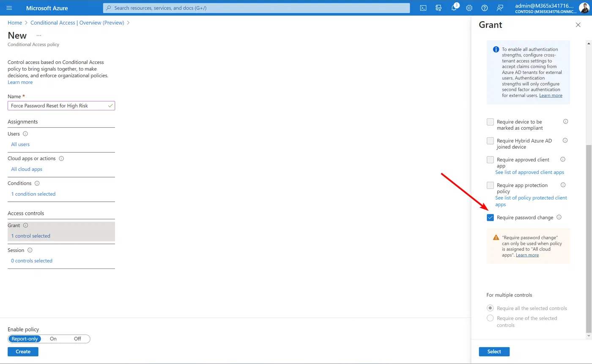Check Require approved client app

pyautogui.click(x=491, y=160)
